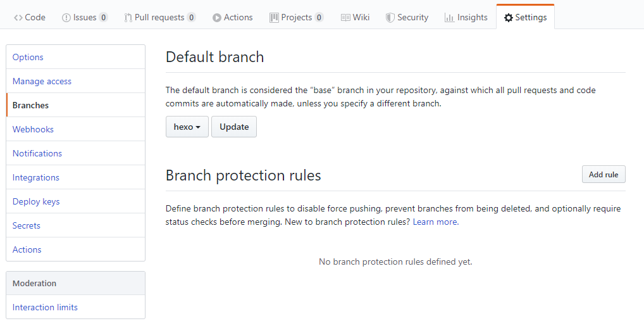Image resolution: width=644 pixels, height=328 pixels.
Task: Click the Actions play icon
Action: tap(217, 18)
